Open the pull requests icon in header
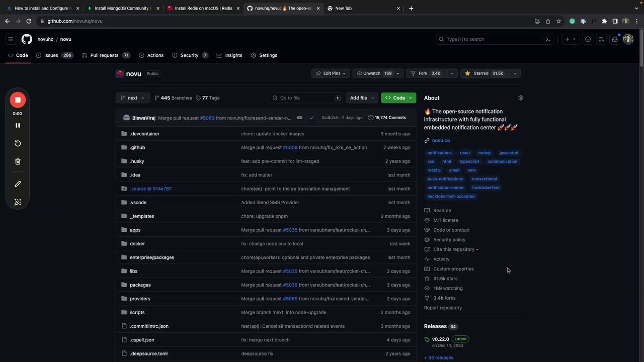 click(x=601, y=39)
